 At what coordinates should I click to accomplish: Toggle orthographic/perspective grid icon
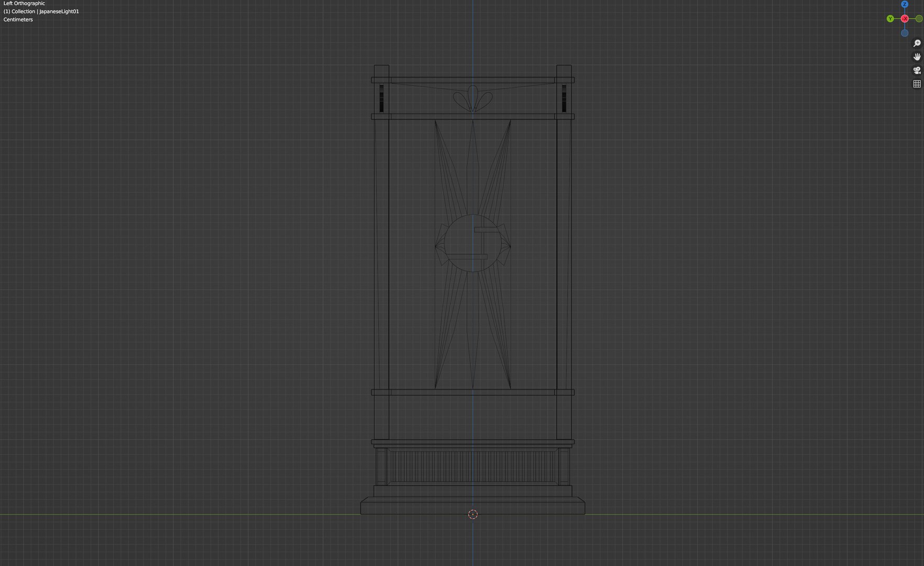pos(917,84)
